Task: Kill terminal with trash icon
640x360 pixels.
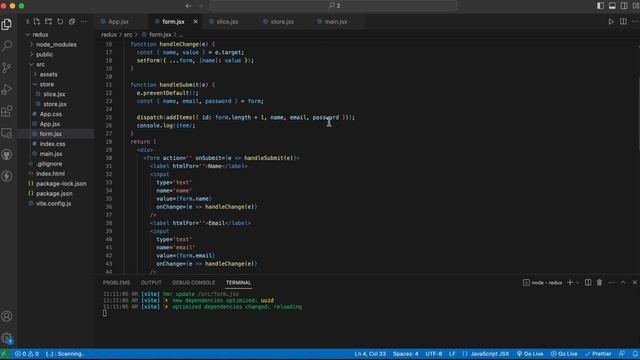Action: [599, 282]
